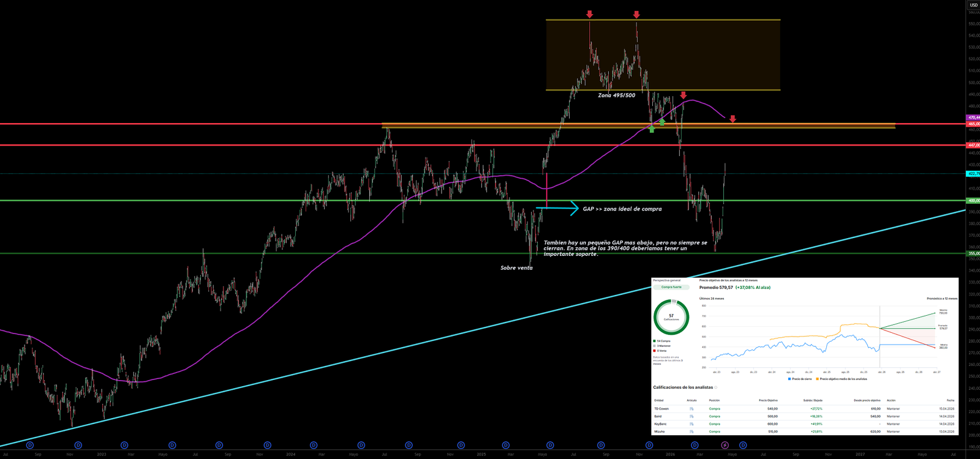Open the Baird article icon
The width and height of the screenshot is (980, 459).
692,416
